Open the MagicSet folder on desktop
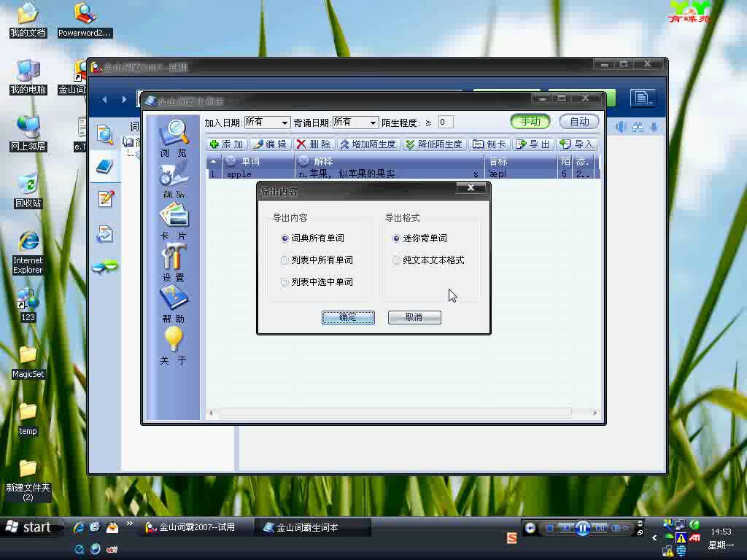Image resolution: width=747 pixels, height=560 pixels. pos(28,362)
